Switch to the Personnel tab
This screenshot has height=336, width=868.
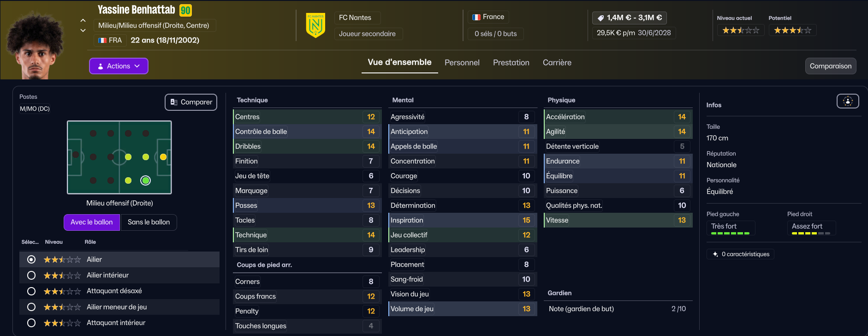(462, 63)
